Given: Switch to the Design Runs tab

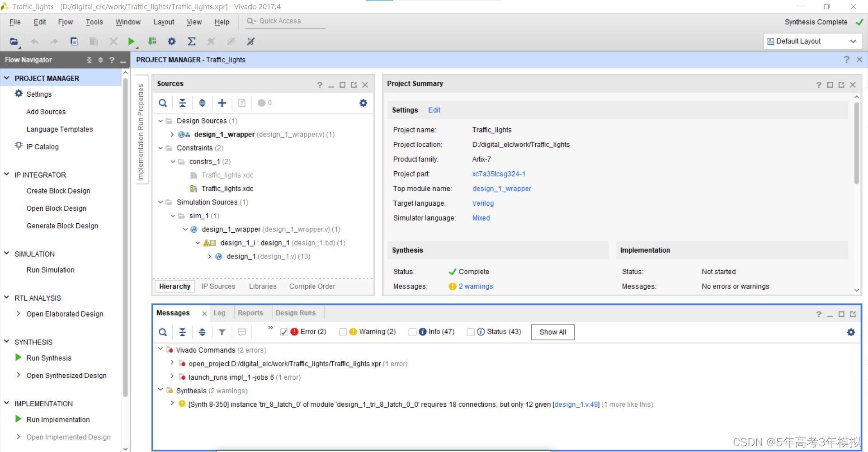Looking at the screenshot, I should (x=296, y=313).
